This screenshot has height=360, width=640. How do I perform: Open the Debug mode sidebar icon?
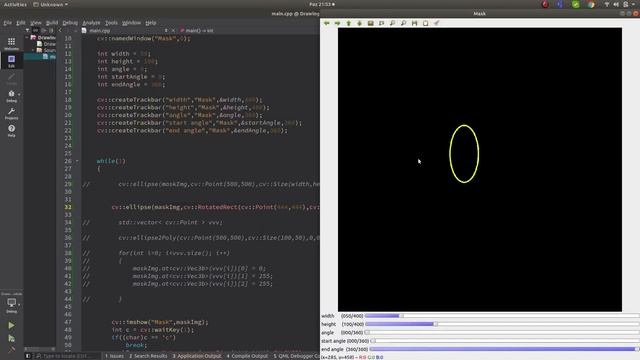11,96
